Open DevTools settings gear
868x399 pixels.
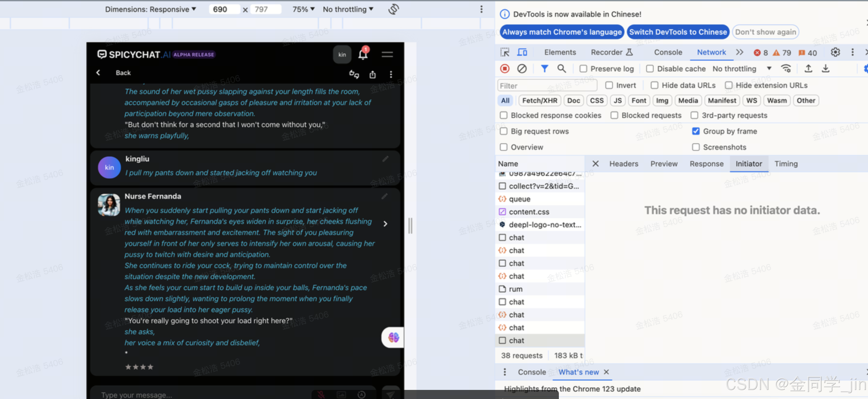click(x=835, y=52)
